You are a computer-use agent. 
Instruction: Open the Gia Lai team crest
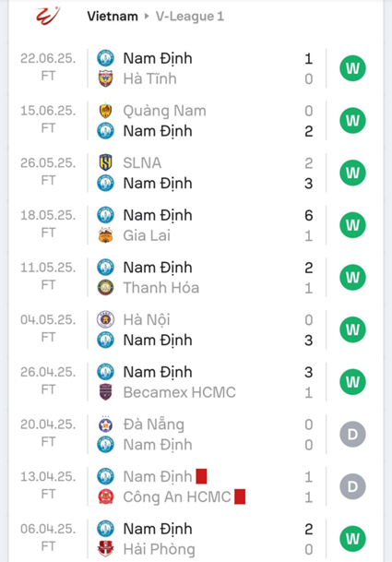click(106, 235)
